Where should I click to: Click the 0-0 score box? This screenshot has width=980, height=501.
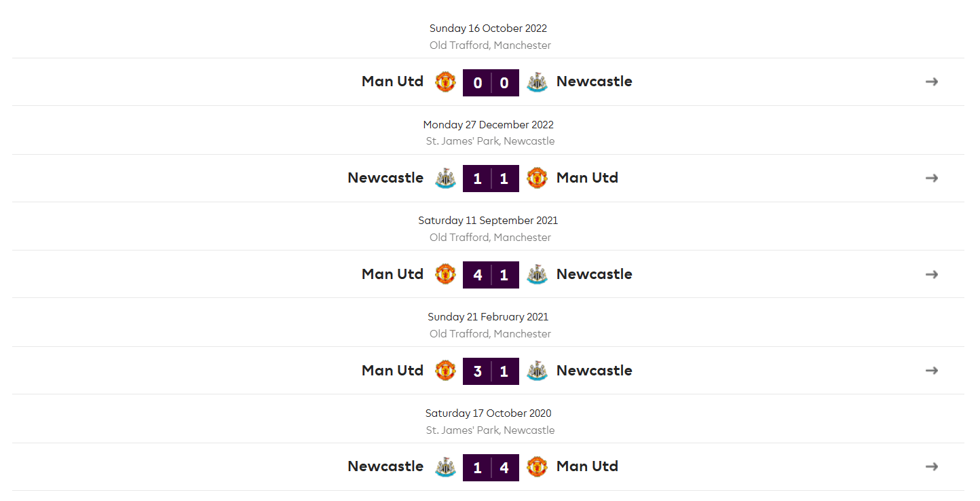(x=491, y=83)
